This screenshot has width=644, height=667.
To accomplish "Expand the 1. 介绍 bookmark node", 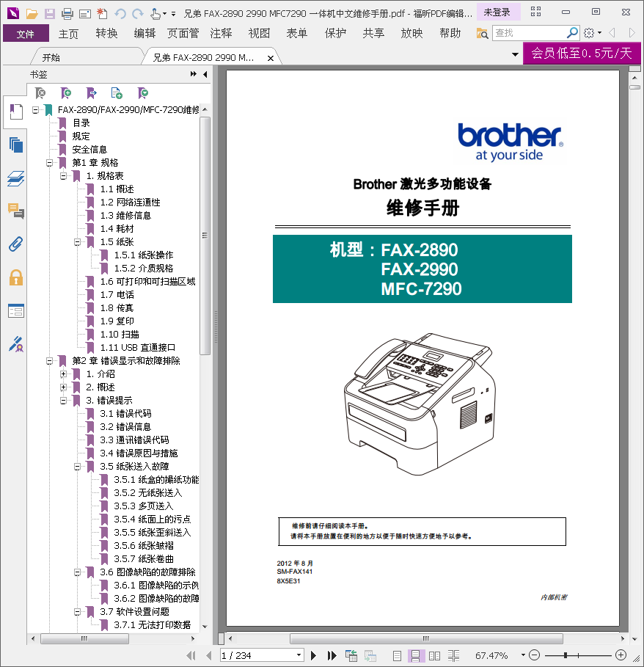I will tap(63, 374).
